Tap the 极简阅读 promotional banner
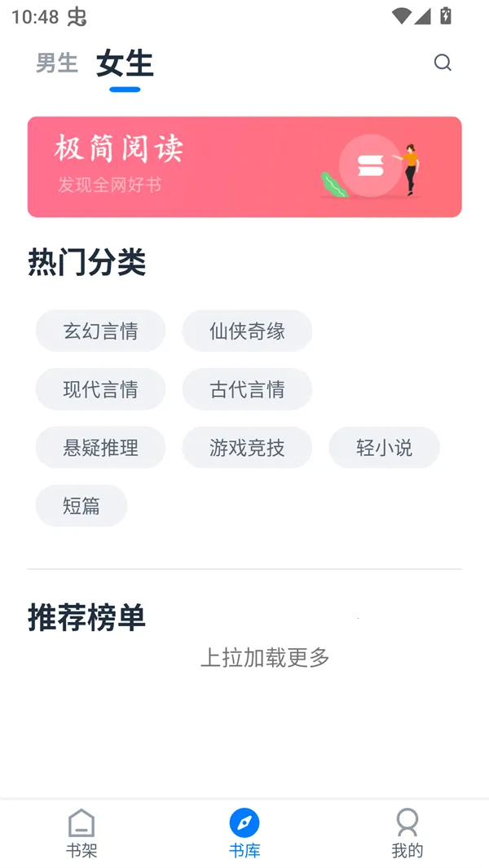The width and height of the screenshot is (489, 868). coord(244,166)
